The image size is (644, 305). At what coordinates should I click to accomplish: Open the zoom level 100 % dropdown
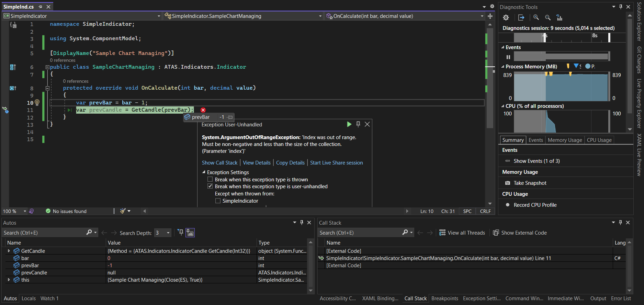(25, 211)
